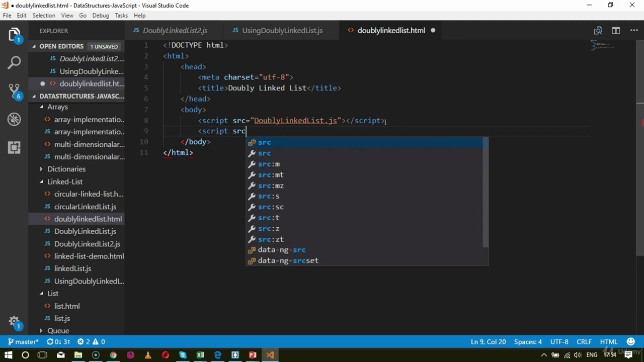Image resolution: width=644 pixels, height=362 pixels.
Task: Click the synchronize changes status item
Action: click(58, 342)
